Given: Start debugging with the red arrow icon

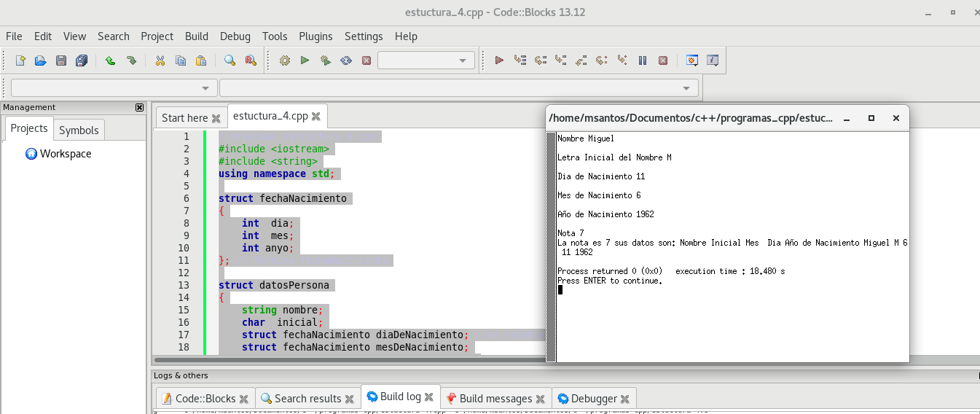Looking at the screenshot, I should tap(499, 60).
